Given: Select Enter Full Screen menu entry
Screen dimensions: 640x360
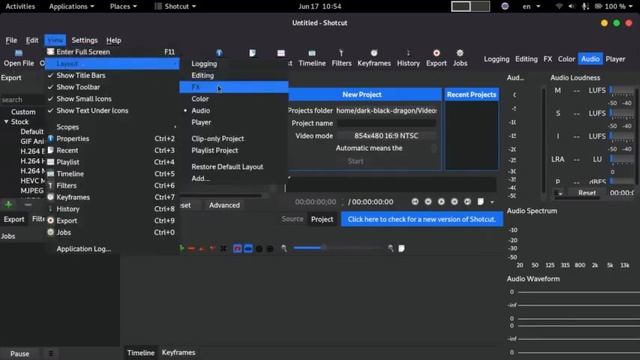Looking at the screenshot, I should (x=112, y=52).
